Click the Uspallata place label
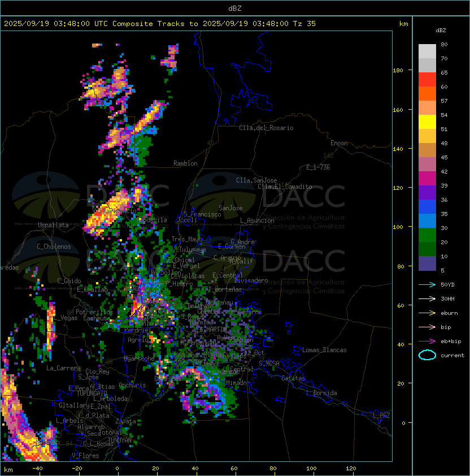The width and height of the screenshot is (470, 476). [x=54, y=225]
